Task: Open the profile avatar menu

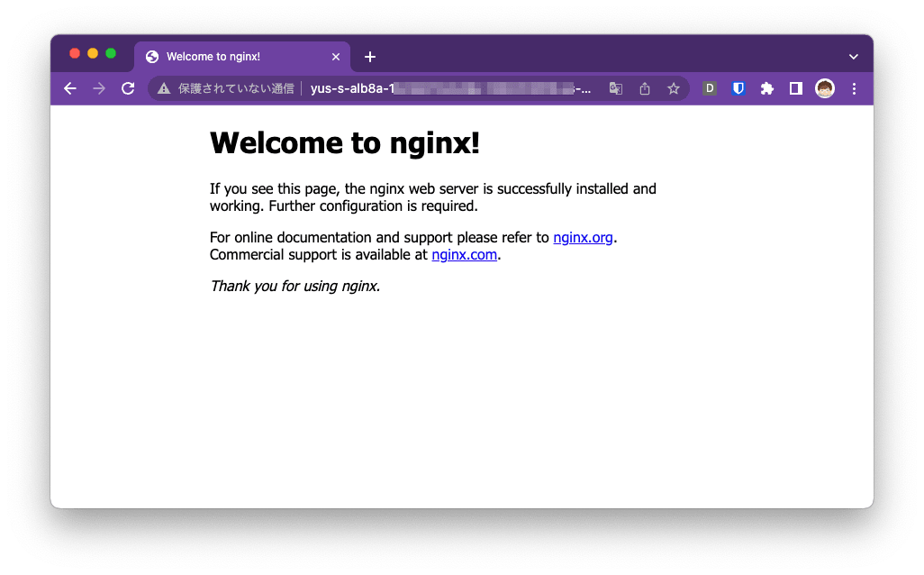Action: point(825,88)
